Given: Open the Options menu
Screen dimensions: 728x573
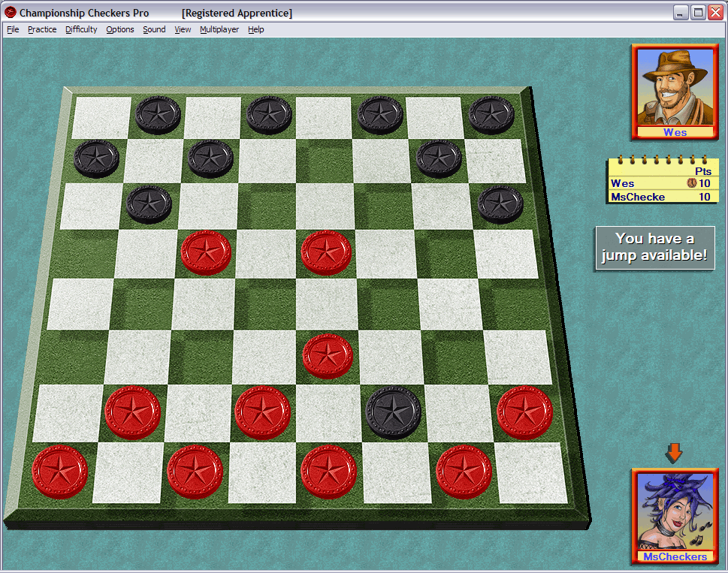Looking at the screenshot, I should (119, 29).
